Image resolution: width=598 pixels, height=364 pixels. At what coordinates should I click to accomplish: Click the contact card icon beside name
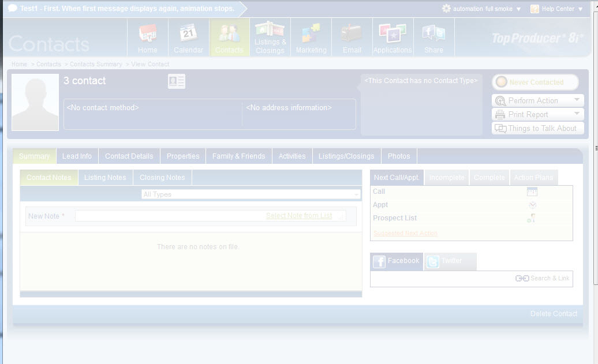point(177,81)
